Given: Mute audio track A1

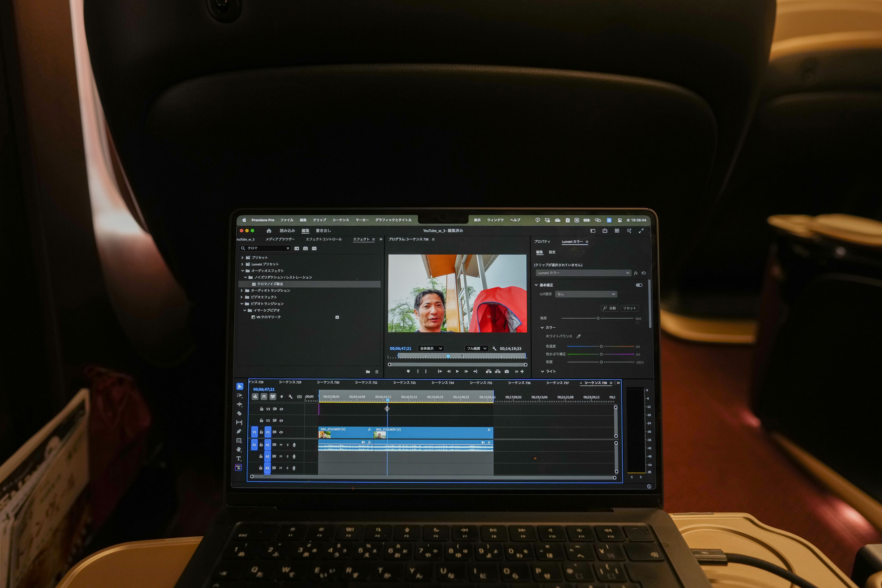Looking at the screenshot, I should 281,445.
